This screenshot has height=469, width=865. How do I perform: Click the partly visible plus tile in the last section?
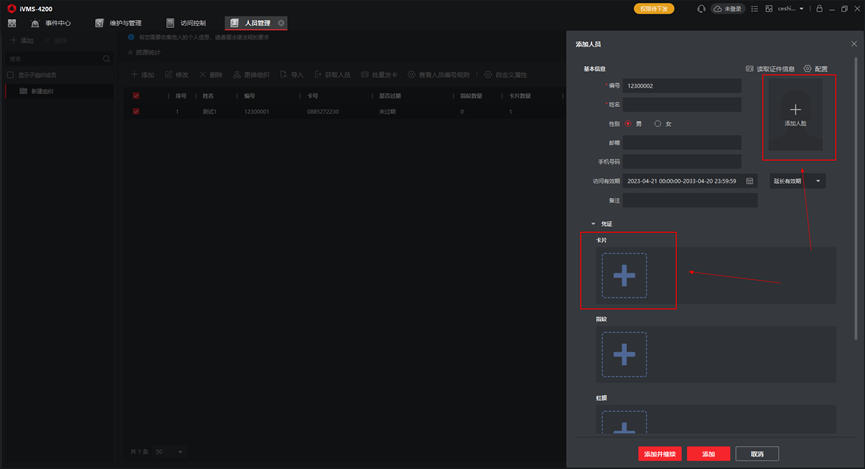tap(624, 423)
